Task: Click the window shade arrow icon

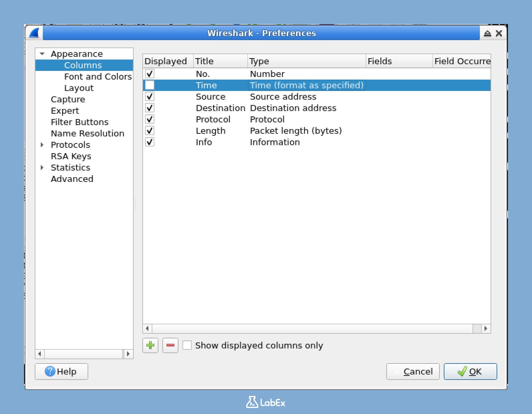Action: (487, 33)
